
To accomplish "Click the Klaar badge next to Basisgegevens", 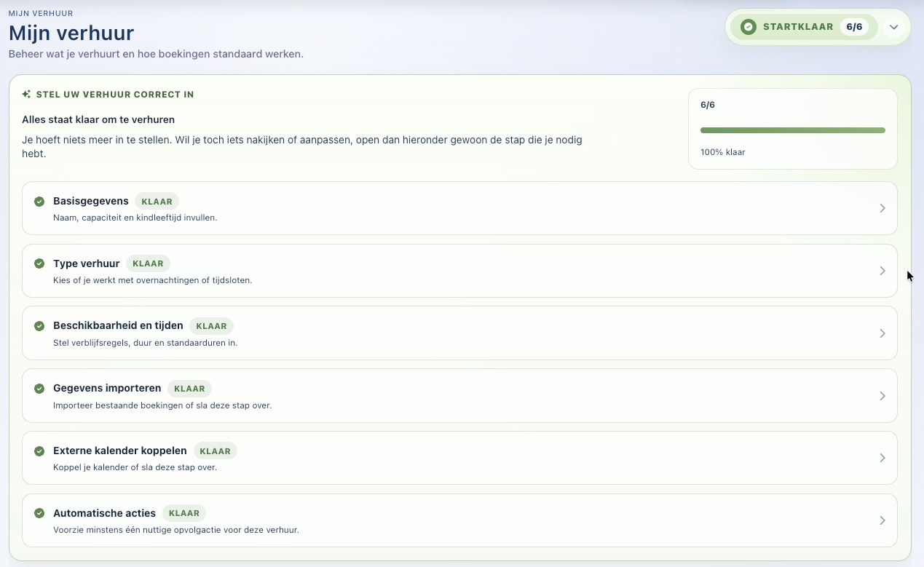I will coord(157,202).
